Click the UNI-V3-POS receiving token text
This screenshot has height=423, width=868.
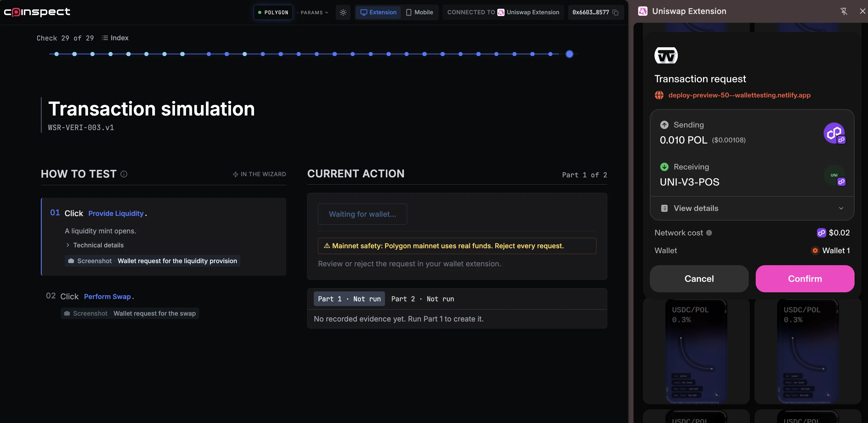[x=689, y=182]
